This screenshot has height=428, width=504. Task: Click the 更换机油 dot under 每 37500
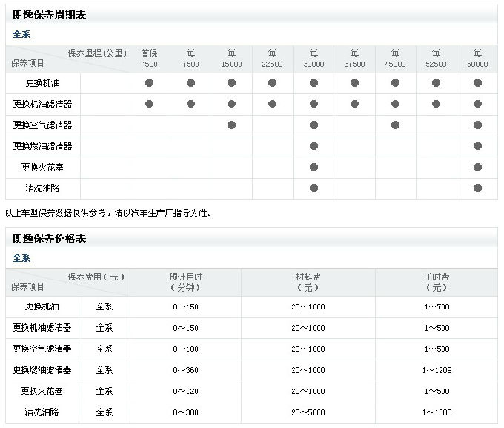click(x=354, y=82)
